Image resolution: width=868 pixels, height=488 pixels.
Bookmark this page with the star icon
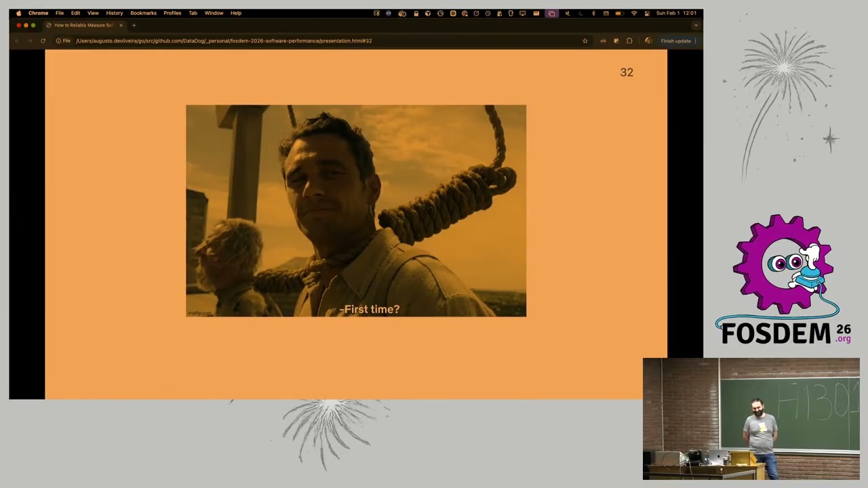click(585, 41)
